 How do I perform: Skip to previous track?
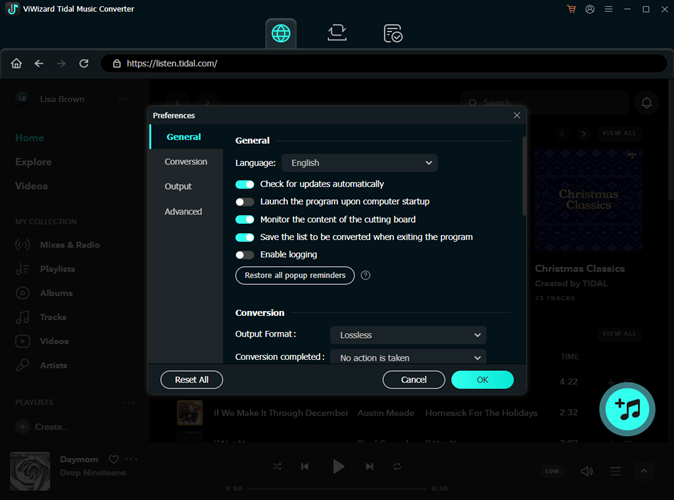(305, 466)
